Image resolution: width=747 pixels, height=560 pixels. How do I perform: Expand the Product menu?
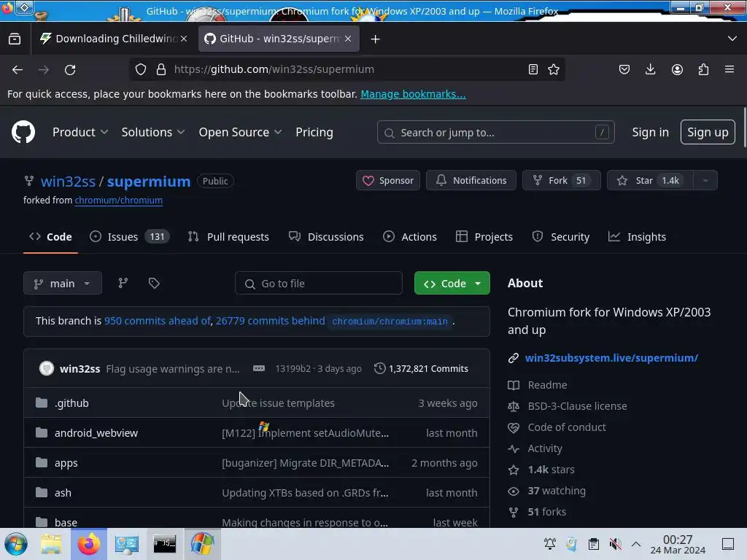click(80, 133)
